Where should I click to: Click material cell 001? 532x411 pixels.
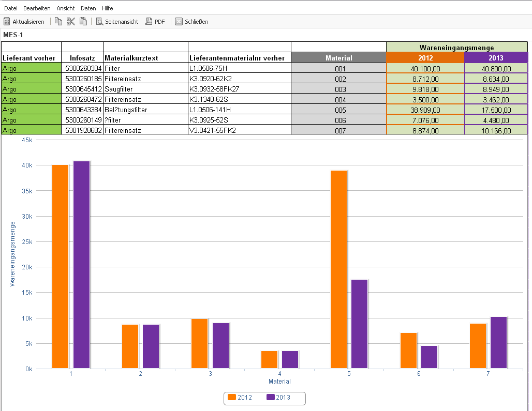pos(338,68)
